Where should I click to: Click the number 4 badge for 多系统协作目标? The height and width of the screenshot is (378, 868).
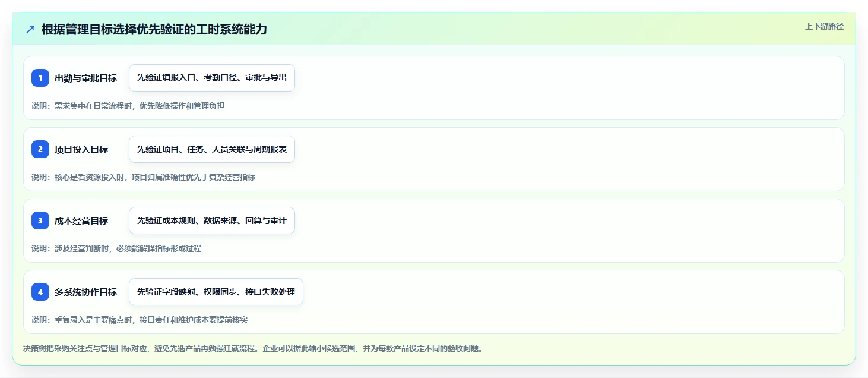[x=40, y=292]
